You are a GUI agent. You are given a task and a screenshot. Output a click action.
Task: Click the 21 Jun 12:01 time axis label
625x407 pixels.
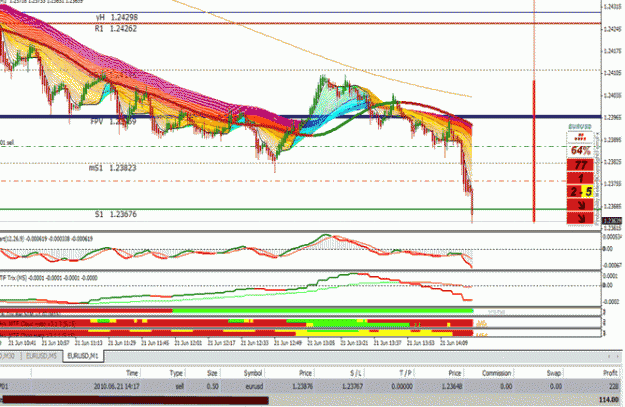pyautogui.click(x=189, y=342)
